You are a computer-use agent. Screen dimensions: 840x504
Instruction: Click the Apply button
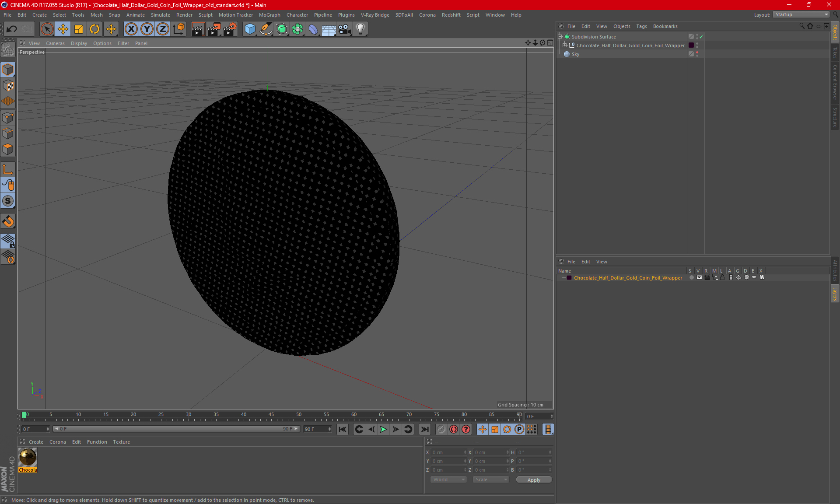pos(534,479)
